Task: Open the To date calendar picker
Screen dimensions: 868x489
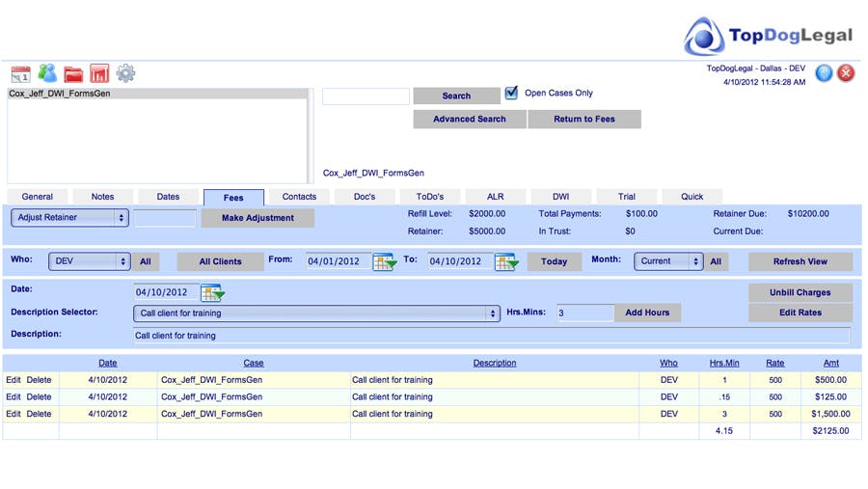Action: point(506,261)
